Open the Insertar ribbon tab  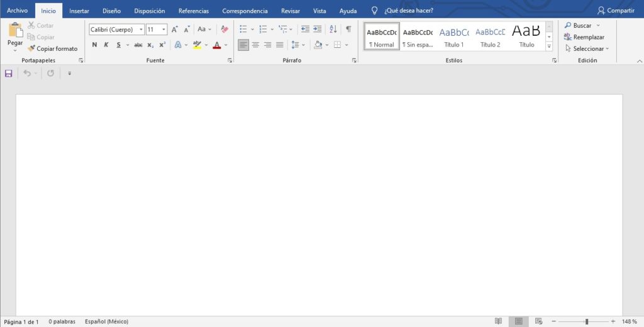[79, 11]
